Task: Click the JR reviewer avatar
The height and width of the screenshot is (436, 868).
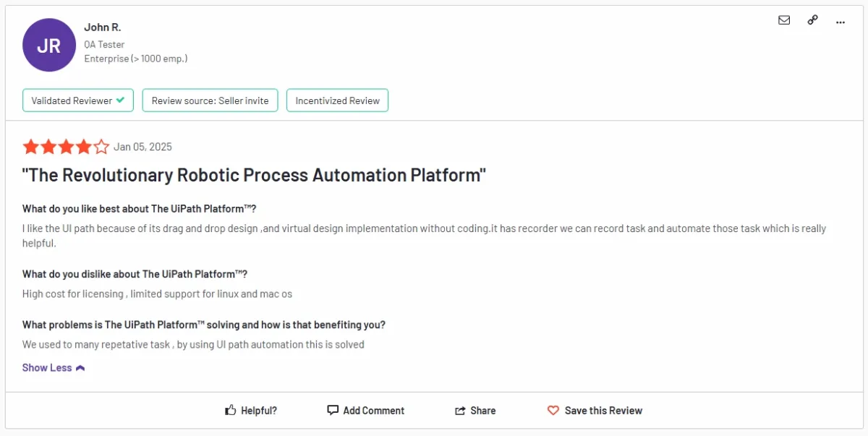Action: (49, 45)
